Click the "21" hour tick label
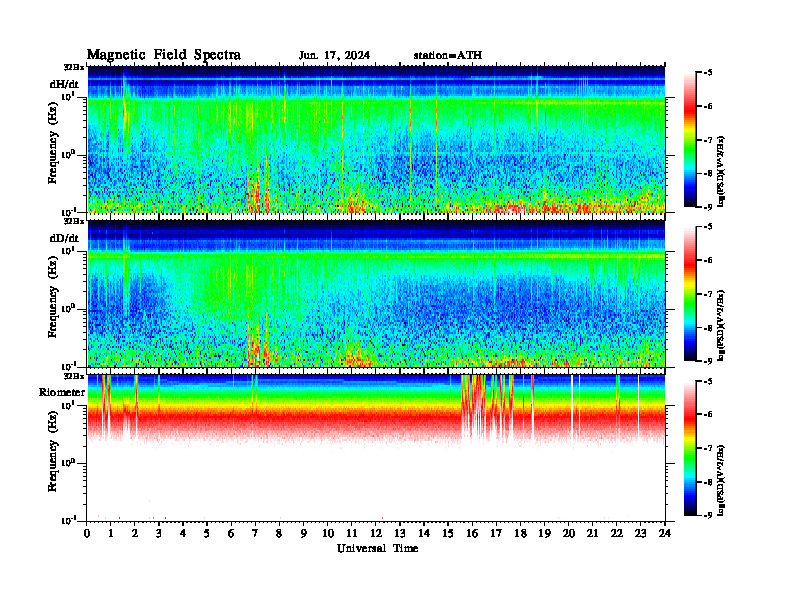 pyautogui.click(x=592, y=534)
